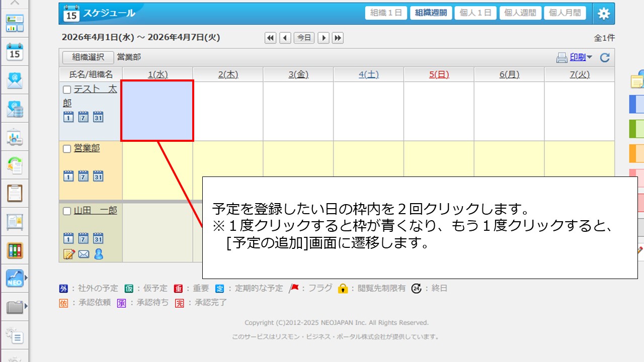Open 7-day view icon for 山田 一郎
644x362 pixels.
tap(84, 238)
